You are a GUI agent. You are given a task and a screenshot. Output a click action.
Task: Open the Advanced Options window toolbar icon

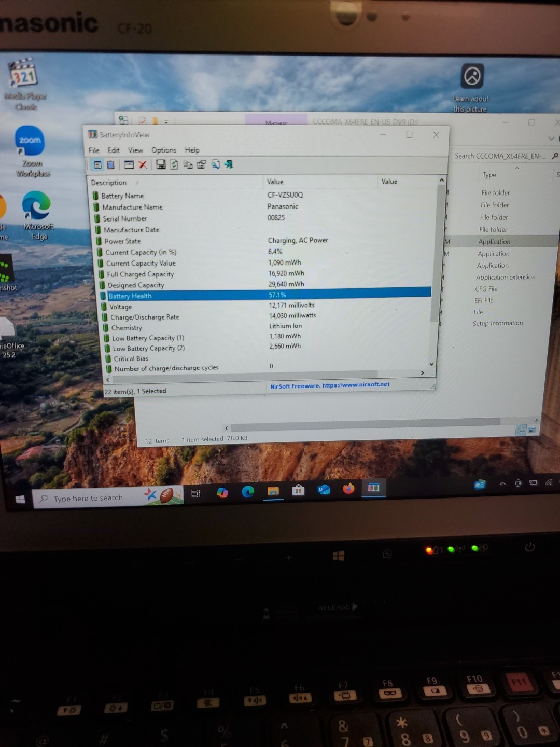[129, 165]
